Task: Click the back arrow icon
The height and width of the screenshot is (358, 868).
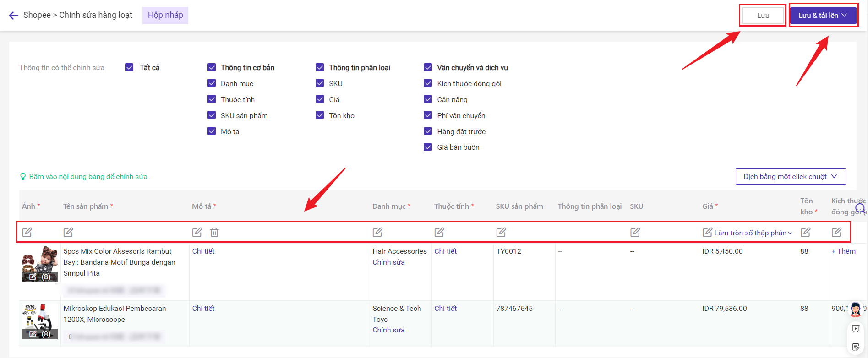Action: [14, 16]
